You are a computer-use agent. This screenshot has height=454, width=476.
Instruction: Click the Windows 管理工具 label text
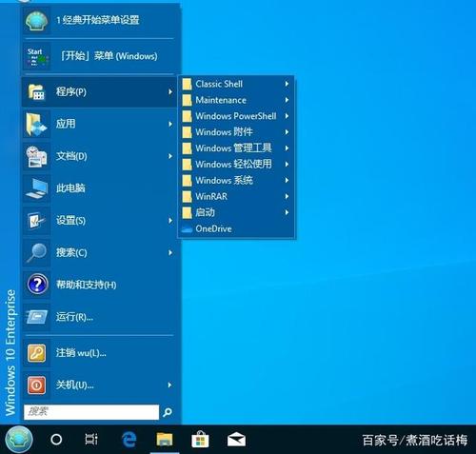(x=233, y=148)
